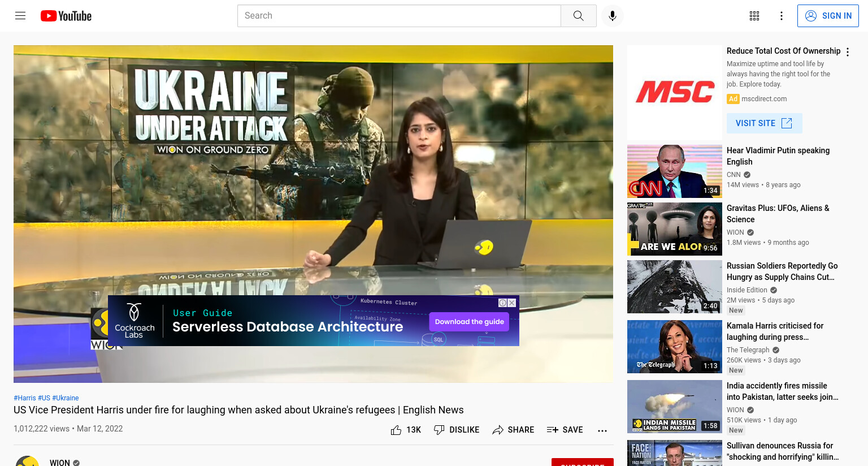Open the #Ukraine hashtag
The width and height of the screenshot is (868, 466).
(x=66, y=398)
